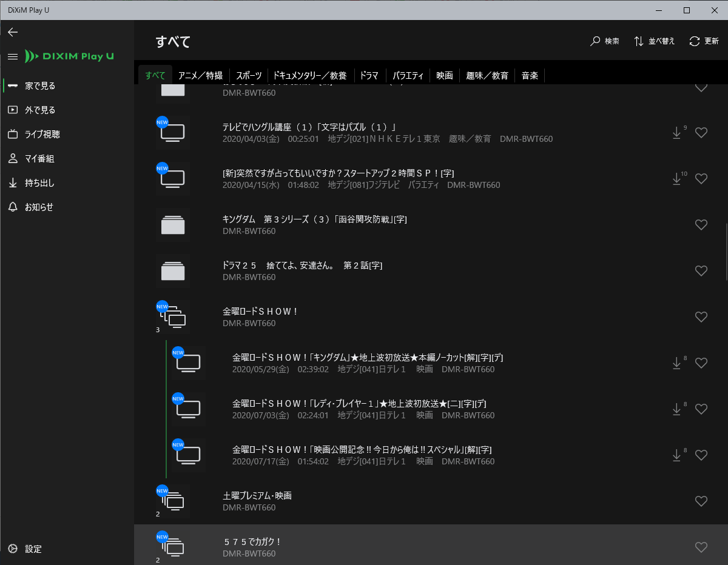Expand the 土曜プレミアム・映画 group
Viewport: 728px width, 565px height.
click(174, 501)
